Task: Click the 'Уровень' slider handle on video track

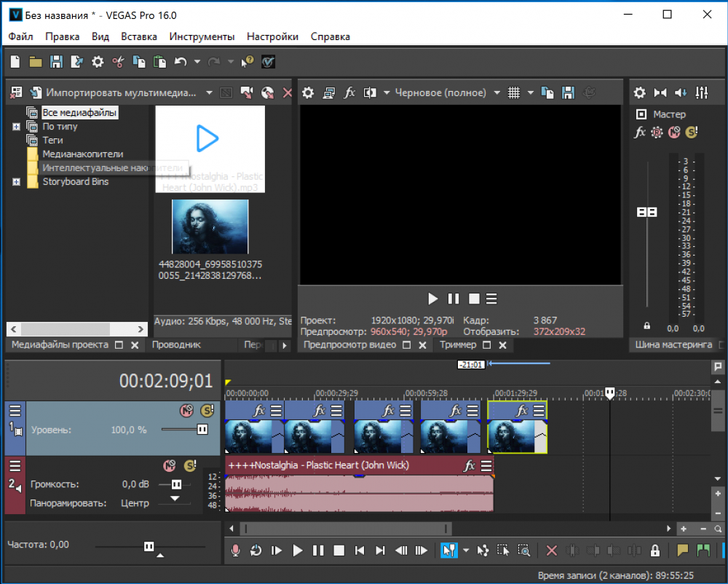Action: (x=202, y=430)
